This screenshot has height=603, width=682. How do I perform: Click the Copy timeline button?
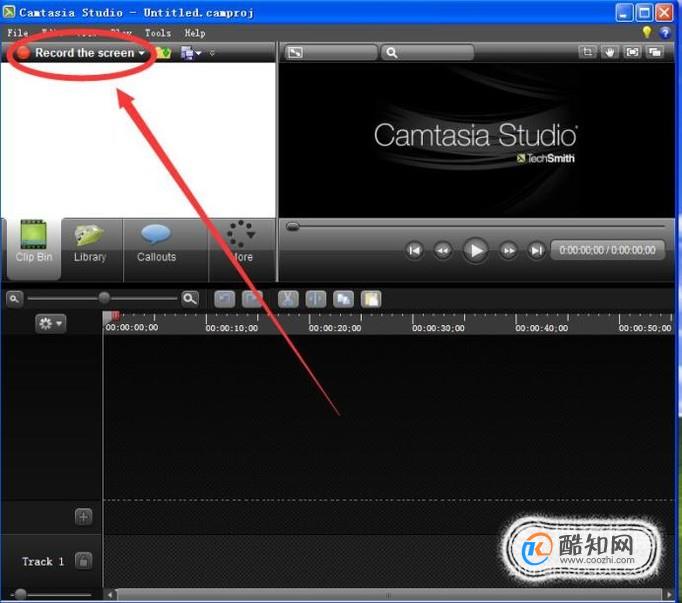(x=343, y=299)
